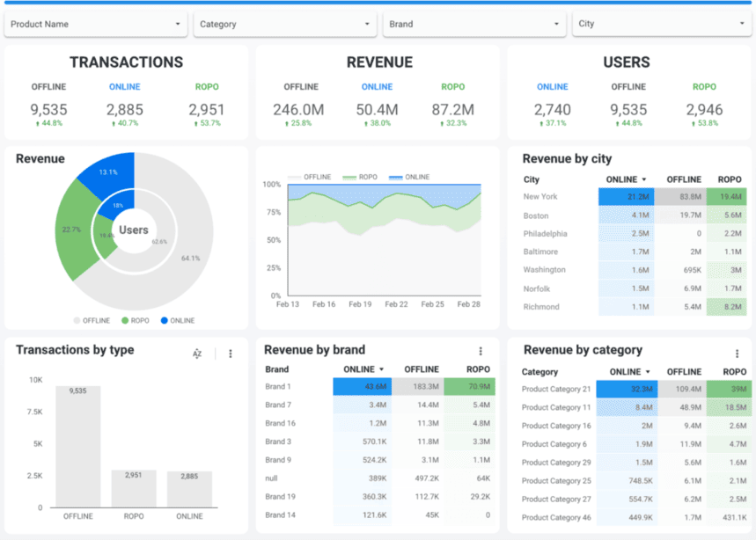Click the OFFLINE bar showing 9,535
This screenshot has height=540, width=756.
coord(78,447)
